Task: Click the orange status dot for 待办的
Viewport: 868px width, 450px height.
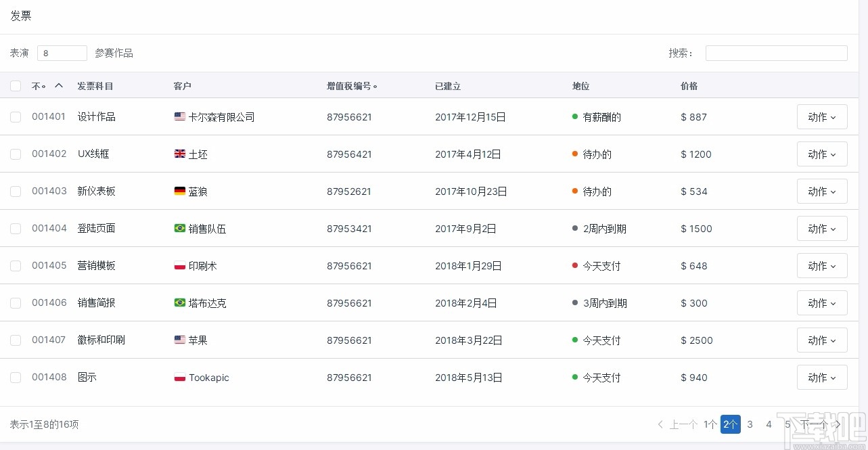Action: 574,154
